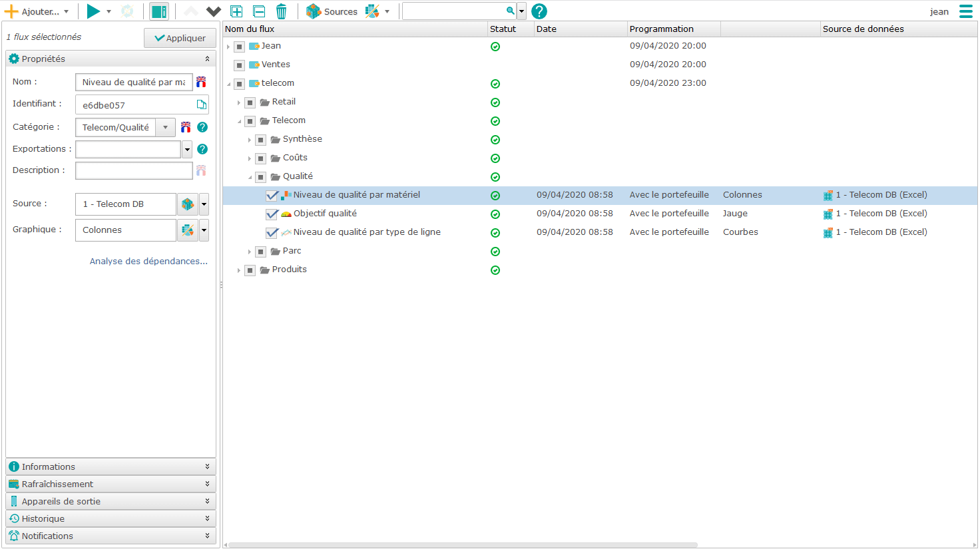Image resolution: width=980 pixels, height=549 pixels.
Task: Expand the Rafraîchissement section
Action: (111, 484)
